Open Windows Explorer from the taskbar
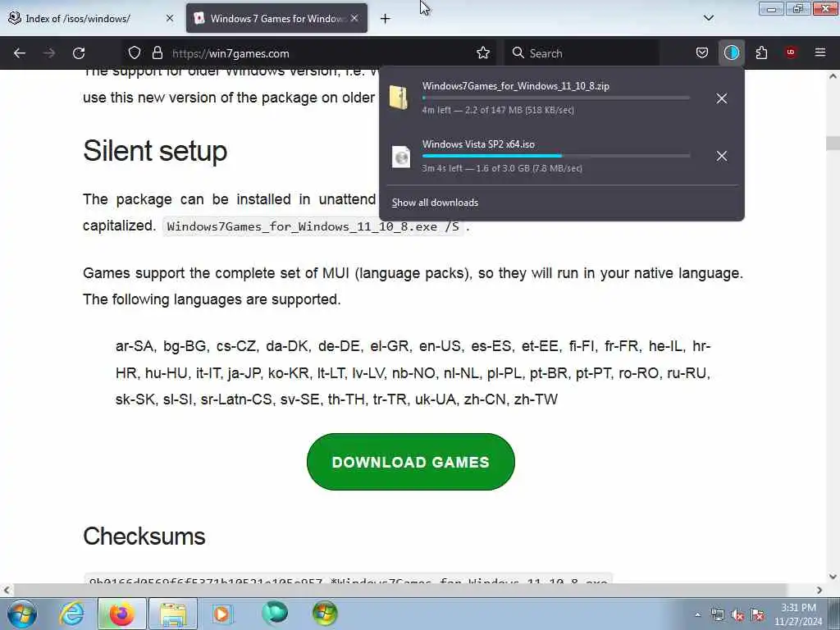The height and width of the screenshot is (630, 840). (173, 614)
